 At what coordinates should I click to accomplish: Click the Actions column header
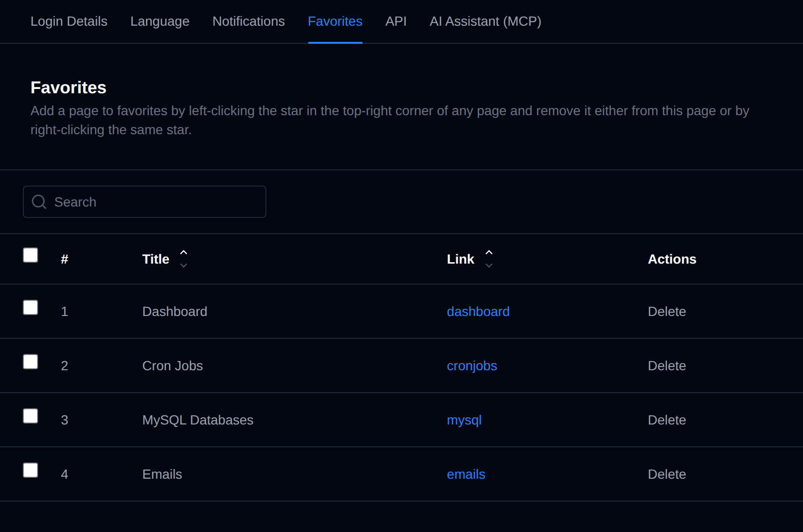tap(672, 259)
